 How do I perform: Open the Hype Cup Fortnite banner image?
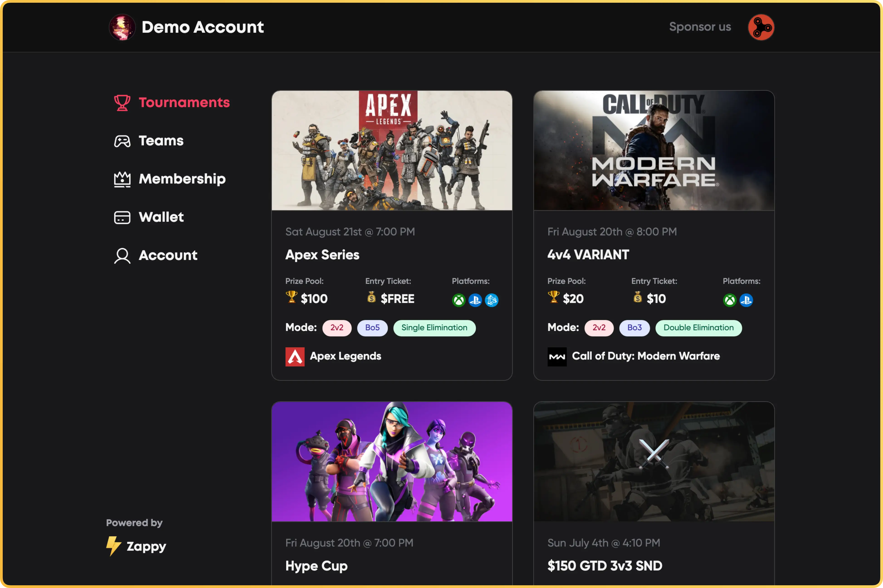pos(392,461)
